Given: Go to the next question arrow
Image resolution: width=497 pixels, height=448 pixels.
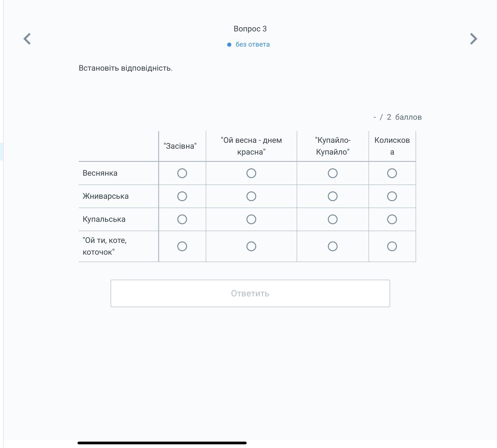Looking at the screenshot, I should pyautogui.click(x=473, y=39).
